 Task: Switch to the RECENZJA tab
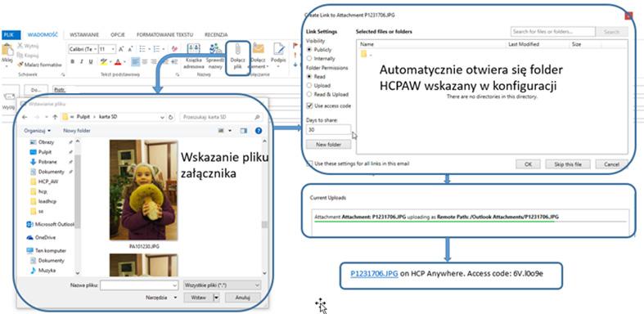216,35
